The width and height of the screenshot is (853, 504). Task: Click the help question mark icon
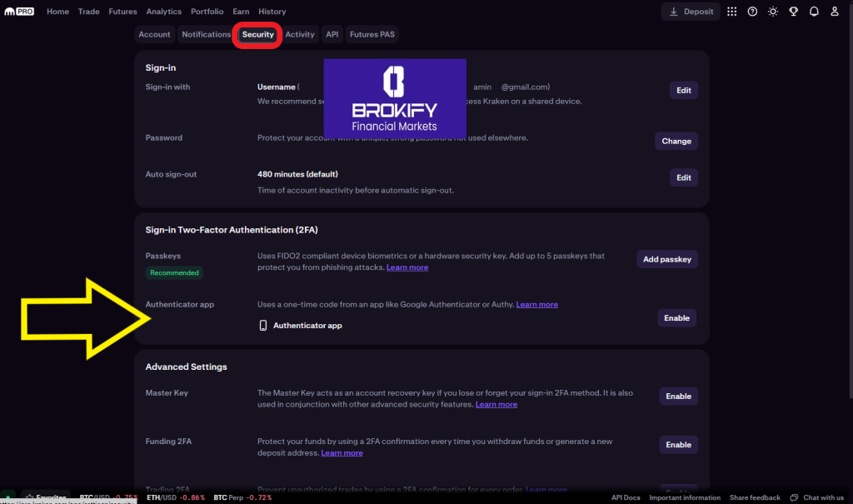coord(752,12)
